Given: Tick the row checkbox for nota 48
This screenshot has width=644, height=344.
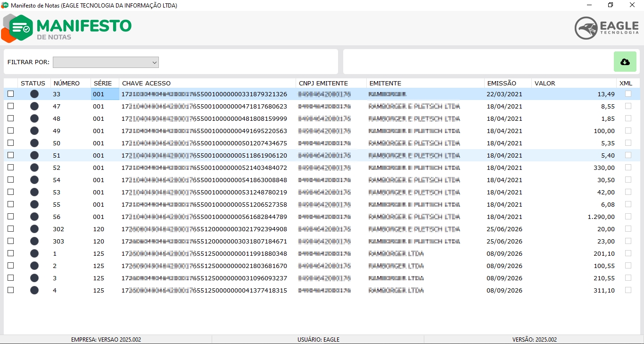Looking at the screenshot, I should pos(11,118).
